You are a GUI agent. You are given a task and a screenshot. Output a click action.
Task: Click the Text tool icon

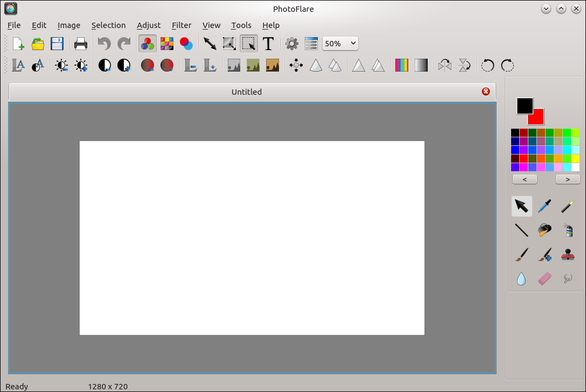pos(268,44)
